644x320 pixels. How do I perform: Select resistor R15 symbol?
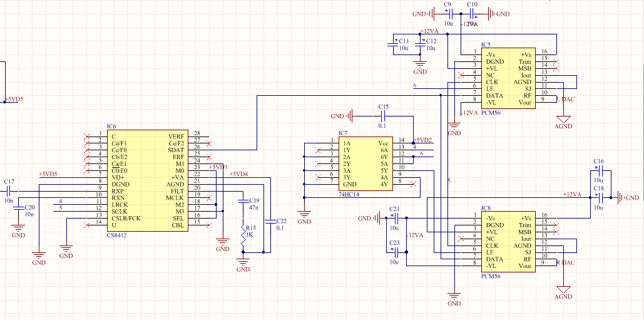coord(243,234)
